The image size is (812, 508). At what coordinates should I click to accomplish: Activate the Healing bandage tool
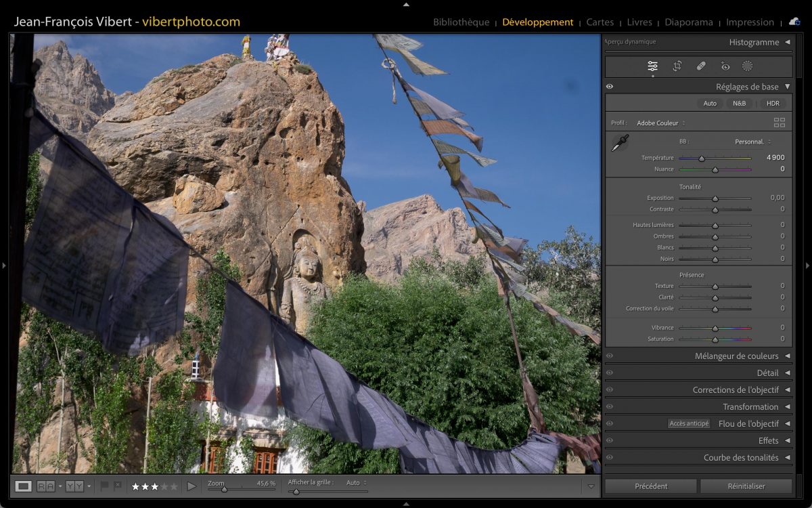pyautogui.click(x=701, y=66)
